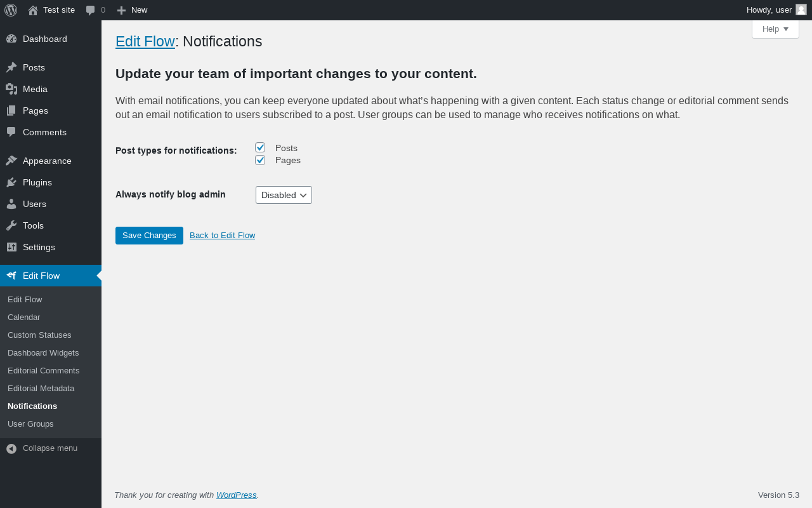This screenshot has height=508, width=812.
Task: Go to User Groups submenu item
Action: (30, 424)
